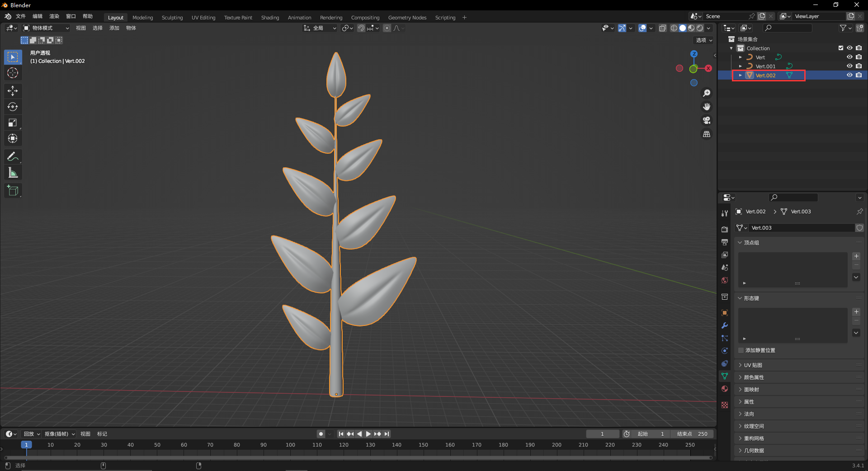The height and width of the screenshot is (471, 868).
Task: Open Material properties tab
Action: [x=725, y=389]
